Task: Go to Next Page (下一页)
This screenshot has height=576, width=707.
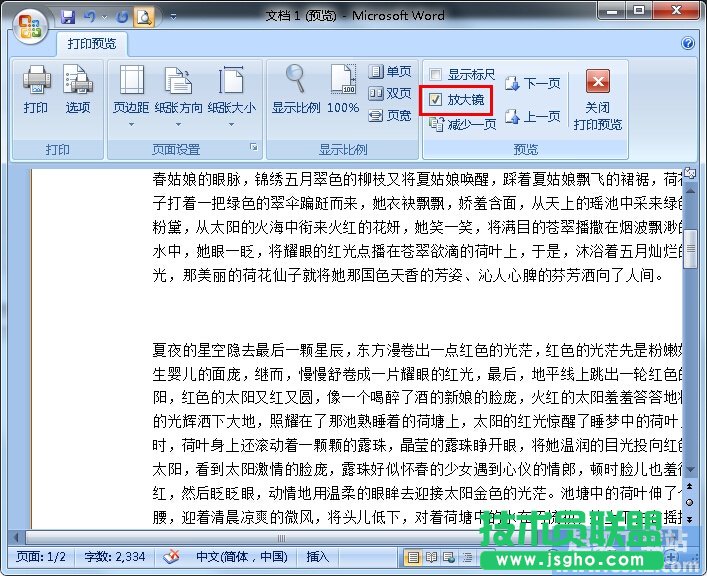Action: [532, 83]
